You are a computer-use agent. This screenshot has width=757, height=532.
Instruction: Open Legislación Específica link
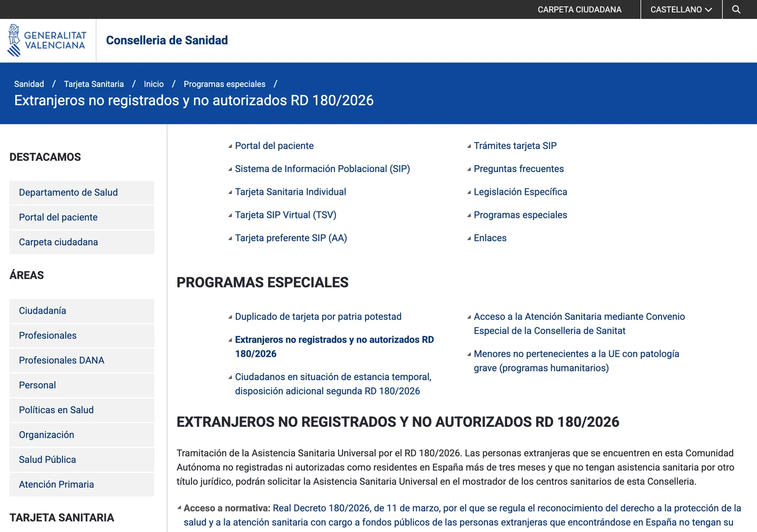pos(520,192)
